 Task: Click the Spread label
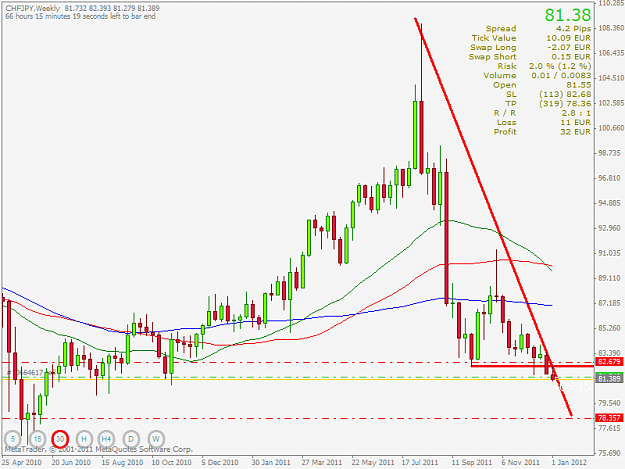[x=501, y=29]
